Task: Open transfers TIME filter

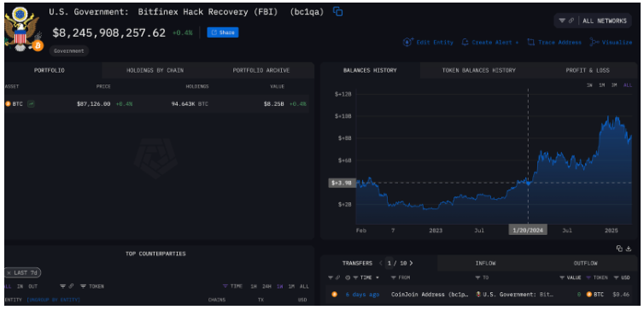Action: [363, 278]
